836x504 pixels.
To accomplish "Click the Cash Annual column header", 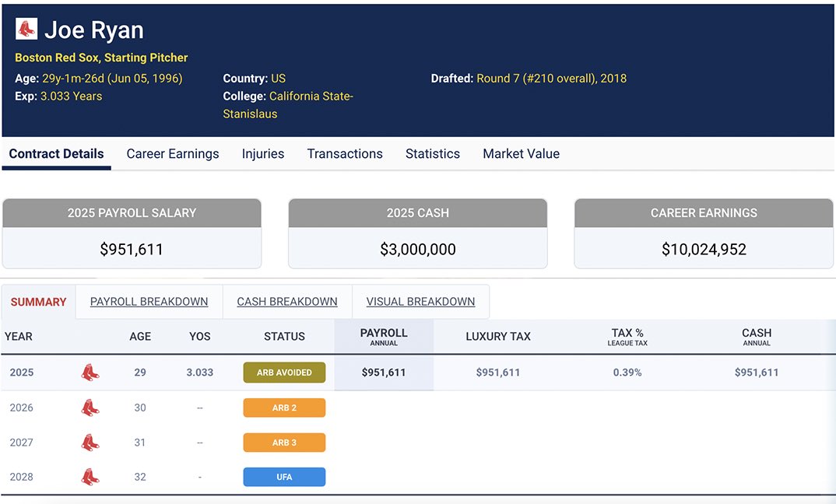I will pos(757,337).
